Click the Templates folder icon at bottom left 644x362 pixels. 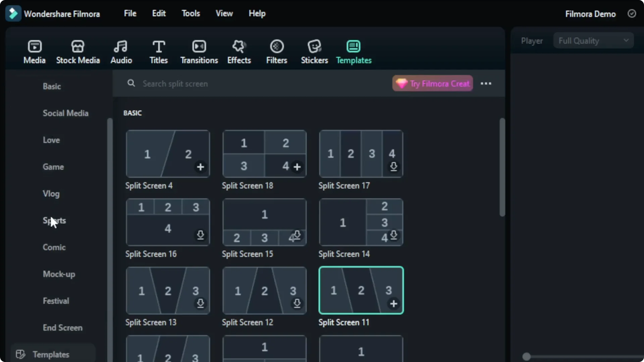[20, 354]
